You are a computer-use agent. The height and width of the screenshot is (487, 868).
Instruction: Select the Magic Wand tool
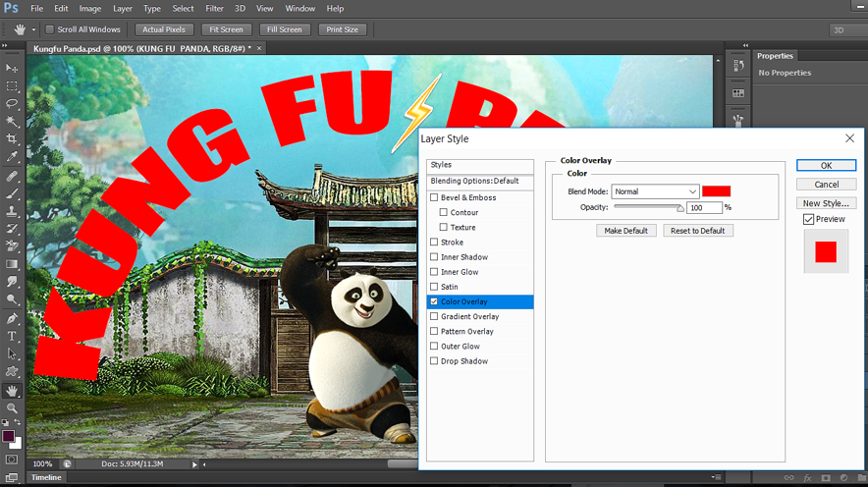tap(12, 121)
